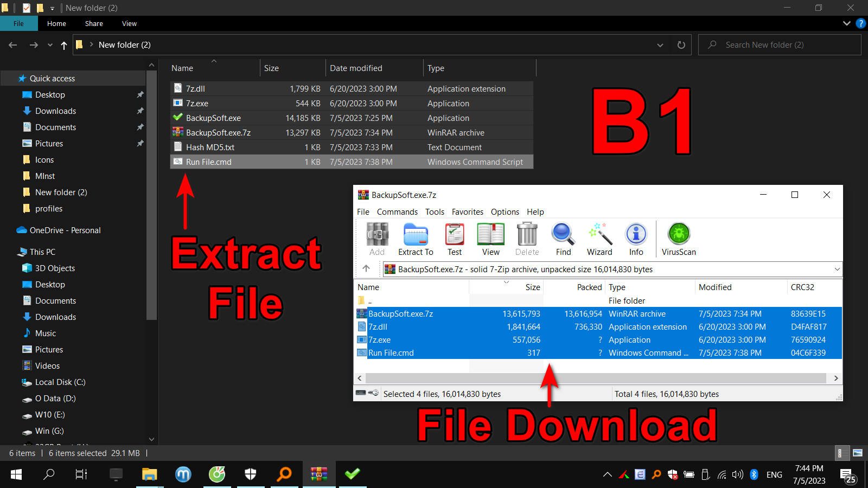Open the Home ribbon tab
The image size is (868, 488).
coord(56,23)
